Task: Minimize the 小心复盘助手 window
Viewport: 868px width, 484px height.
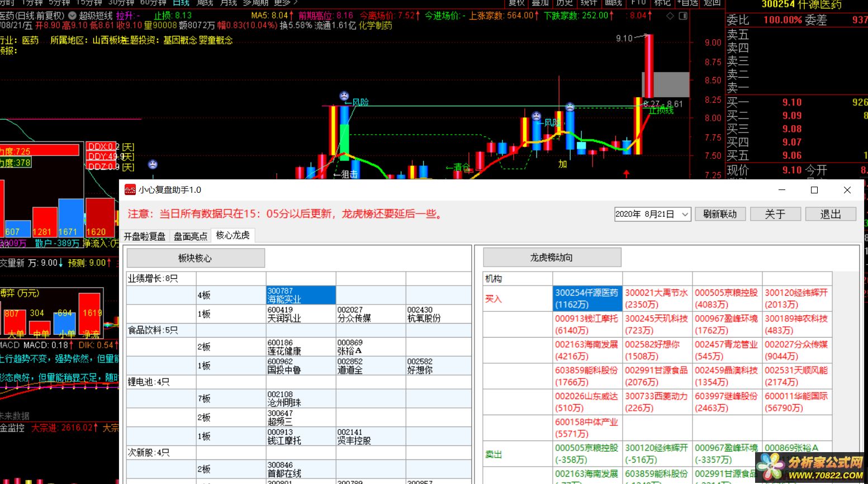Action: [x=781, y=190]
